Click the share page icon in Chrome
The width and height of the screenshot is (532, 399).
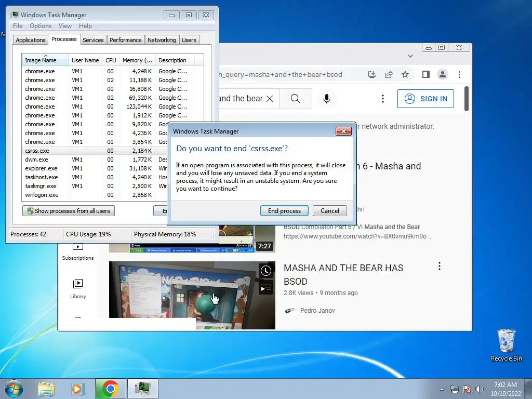389,74
